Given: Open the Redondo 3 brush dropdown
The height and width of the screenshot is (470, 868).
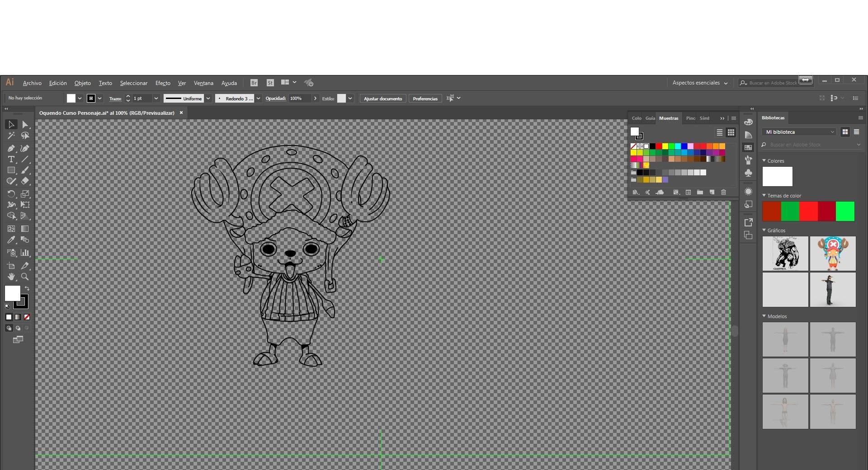Looking at the screenshot, I should click(258, 99).
